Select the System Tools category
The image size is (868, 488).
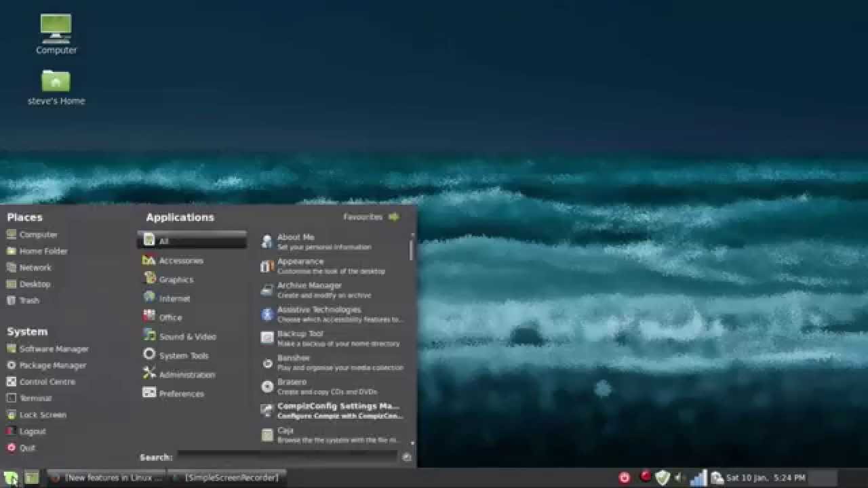coord(193,355)
